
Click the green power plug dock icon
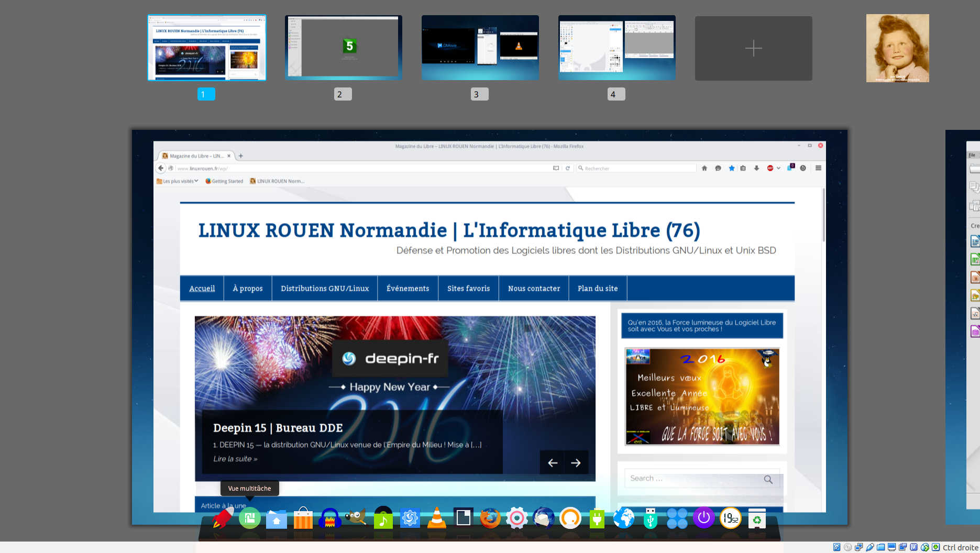(x=597, y=518)
